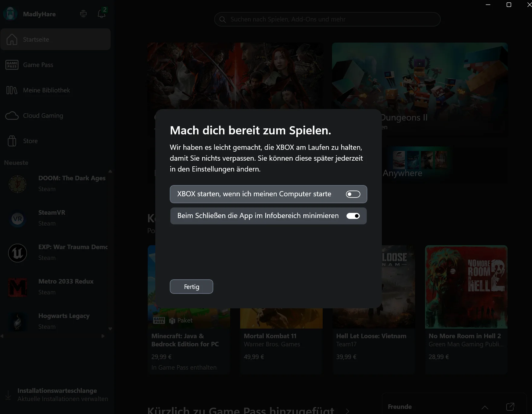Open Game Pass section

point(56,65)
